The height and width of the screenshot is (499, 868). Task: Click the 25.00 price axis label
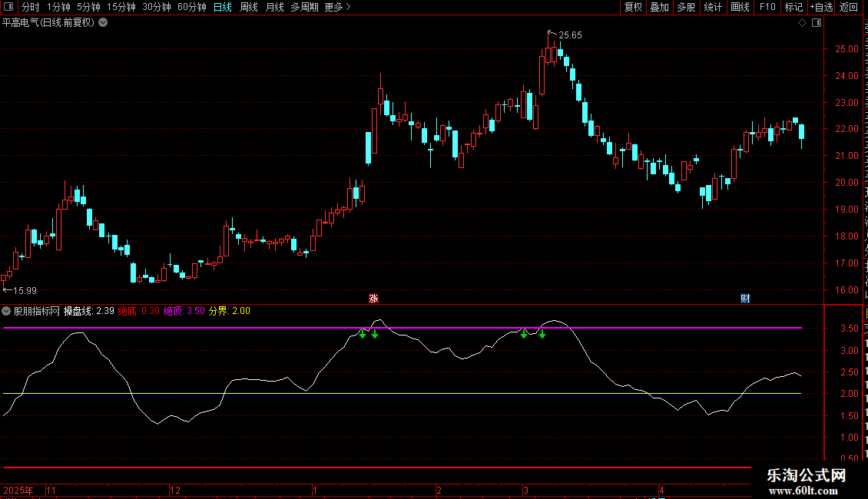click(x=846, y=48)
